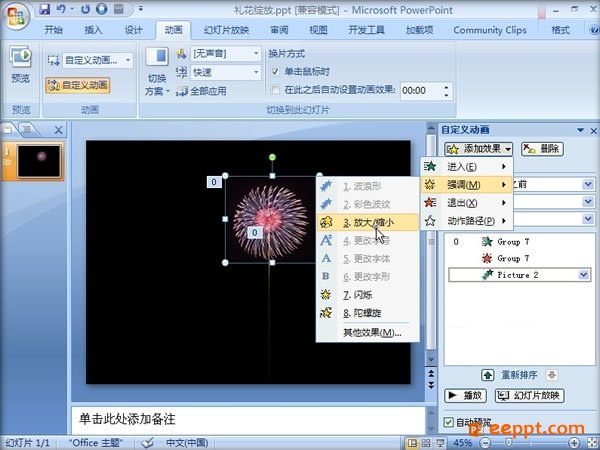Select slide 1 thumbnail in slides pane
Viewport: 600px width, 450px height.
click(39, 161)
